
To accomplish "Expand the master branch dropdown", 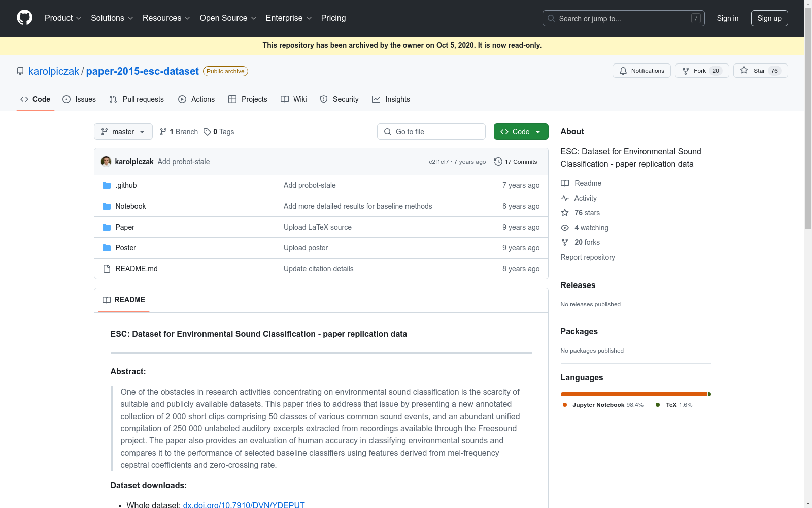I will (123, 132).
